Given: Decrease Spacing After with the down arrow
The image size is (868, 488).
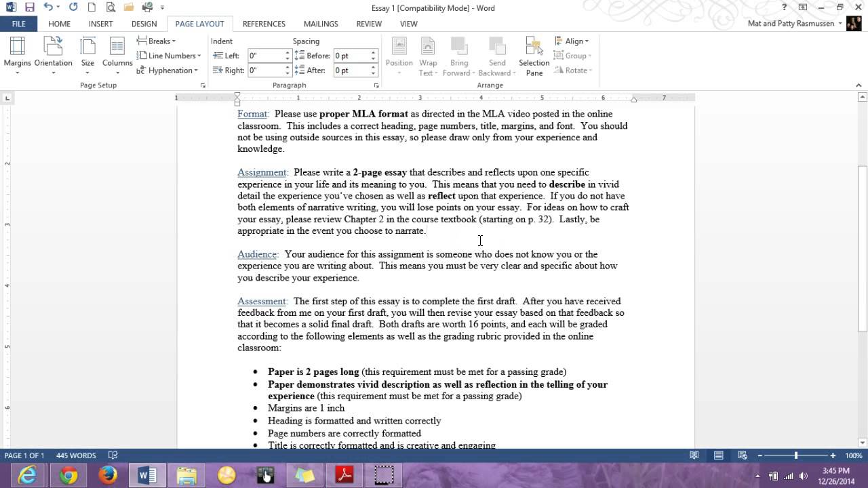Looking at the screenshot, I should tap(373, 73).
